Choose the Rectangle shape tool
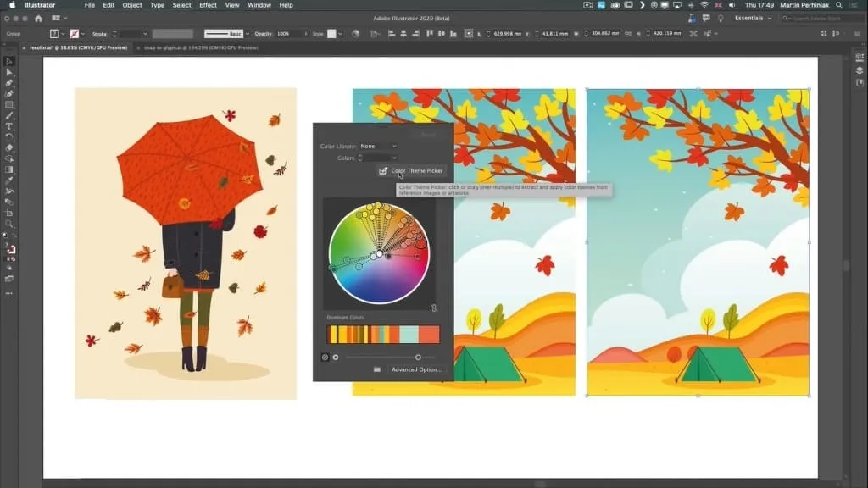The image size is (868, 488). tap(8, 104)
